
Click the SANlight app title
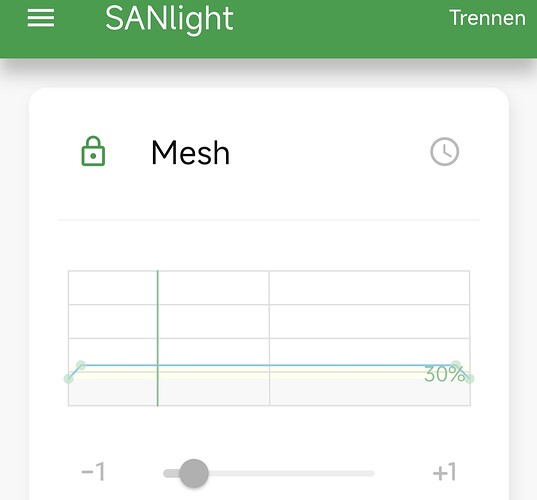pyautogui.click(x=169, y=19)
